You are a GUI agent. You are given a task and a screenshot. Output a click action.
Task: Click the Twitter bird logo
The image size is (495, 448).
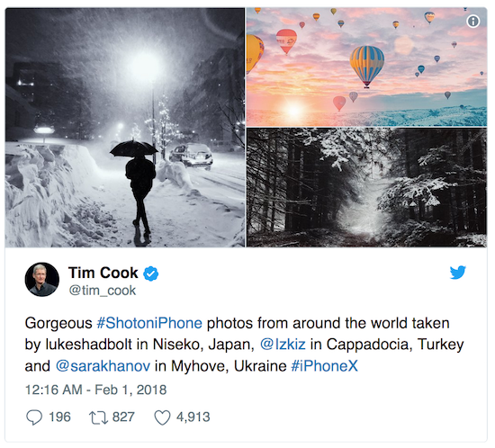click(x=458, y=273)
